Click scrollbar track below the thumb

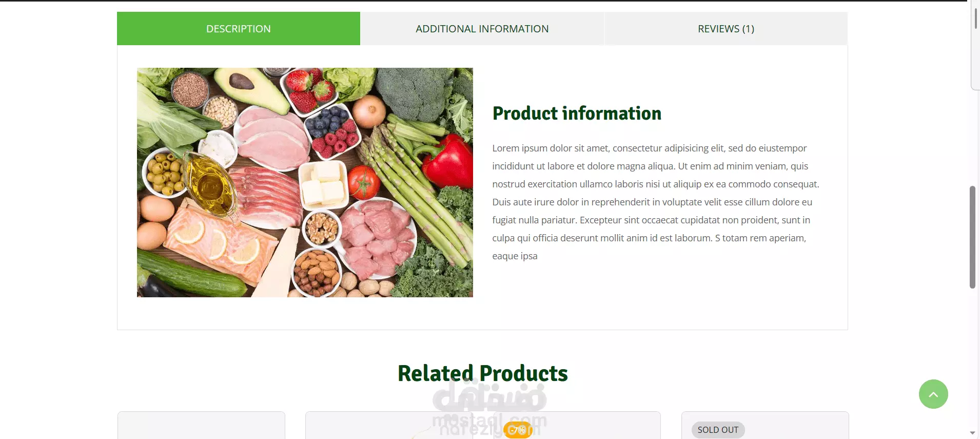[972, 359]
